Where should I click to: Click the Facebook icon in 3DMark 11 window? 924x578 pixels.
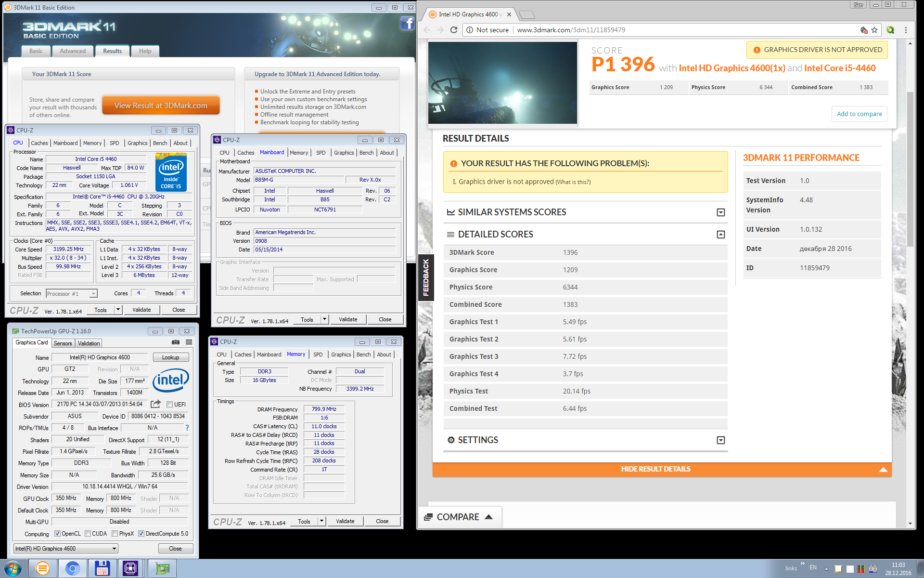point(407,23)
